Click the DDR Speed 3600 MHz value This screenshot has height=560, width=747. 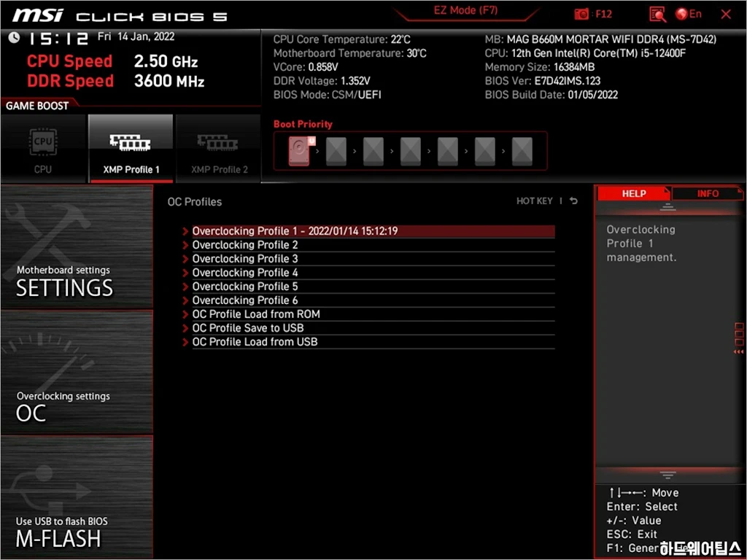[169, 81]
